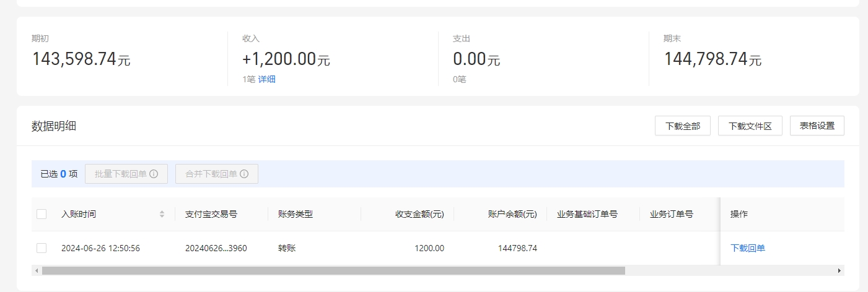Check the row dated 2024-06-26 12:50:56

pyautogui.click(x=42, y=248)
